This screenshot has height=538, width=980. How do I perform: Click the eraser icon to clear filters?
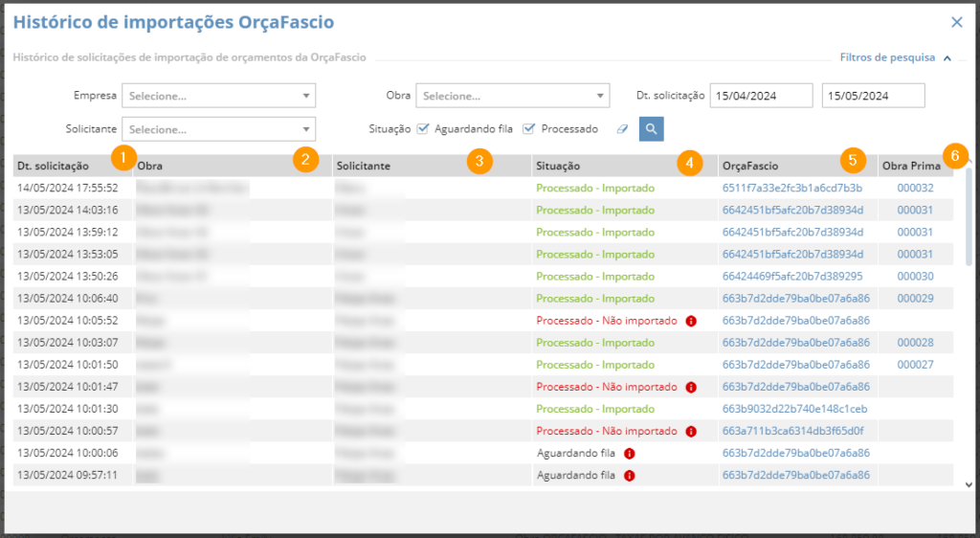622,129
